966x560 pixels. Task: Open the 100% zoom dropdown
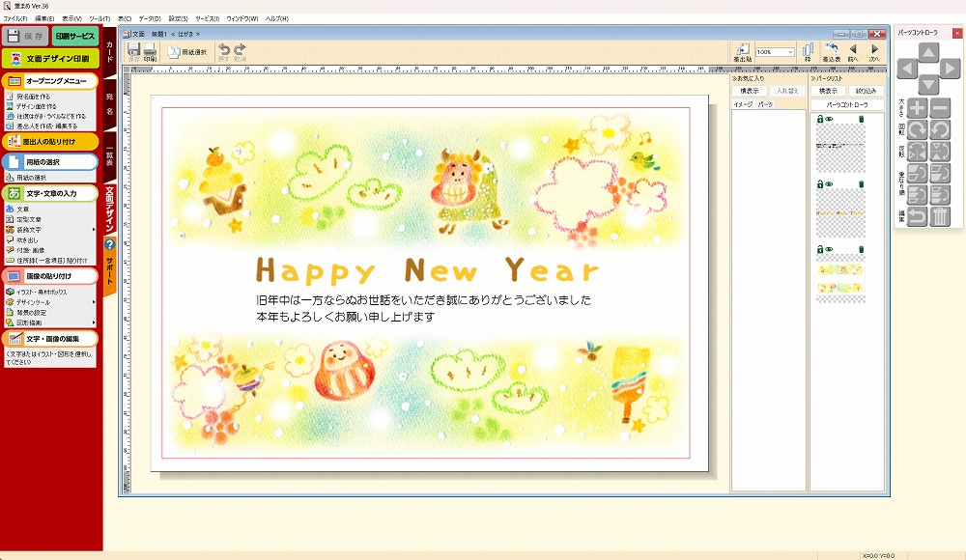[790, 52]
